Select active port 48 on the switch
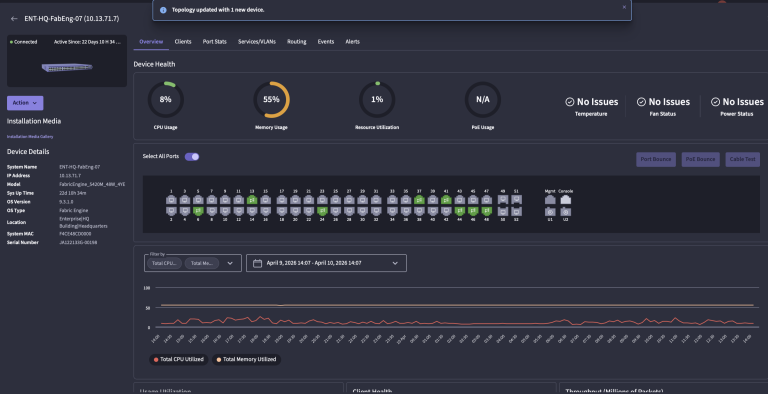Image resolution: width=768 pixels, height=394 pixels. 486,211
